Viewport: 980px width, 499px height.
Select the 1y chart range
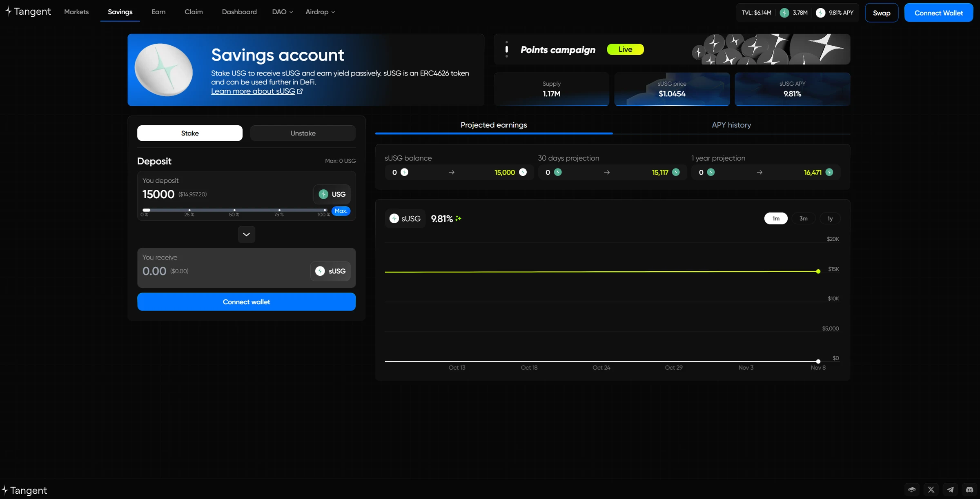pyautogui.click(x=830, y=219)
